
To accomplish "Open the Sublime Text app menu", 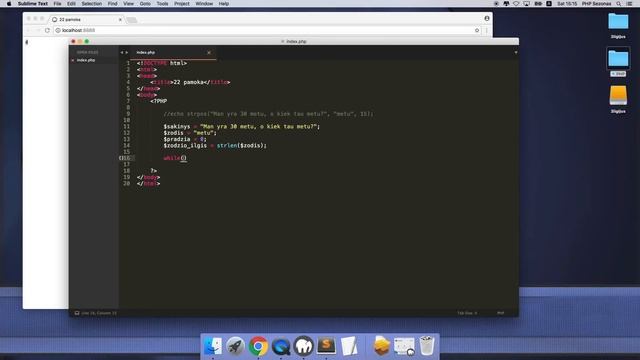I will point(33,4).
